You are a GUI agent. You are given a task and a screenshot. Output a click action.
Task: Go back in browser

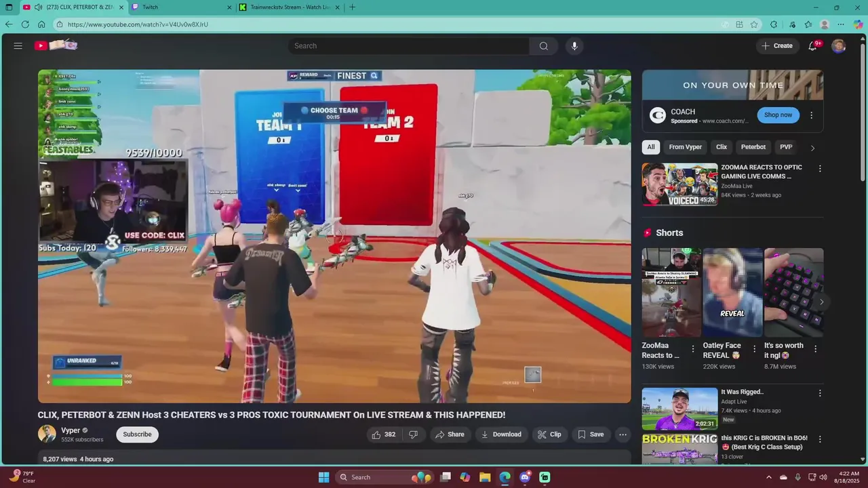tap(9, 24)
